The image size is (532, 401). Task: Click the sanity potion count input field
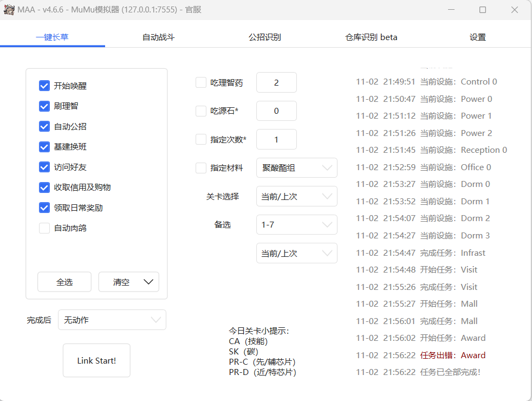pyautogui.click(x=276, y=82)
